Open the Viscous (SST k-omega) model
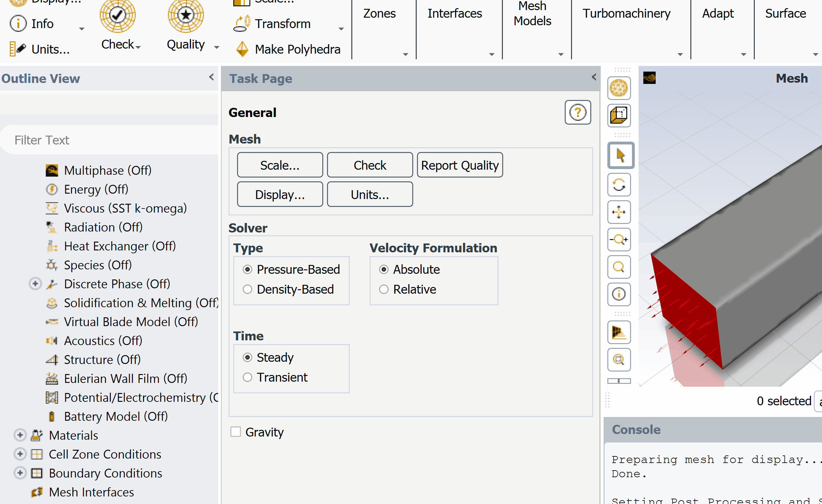The width and height of the screenshot is (822, 504). click(125, 208)
